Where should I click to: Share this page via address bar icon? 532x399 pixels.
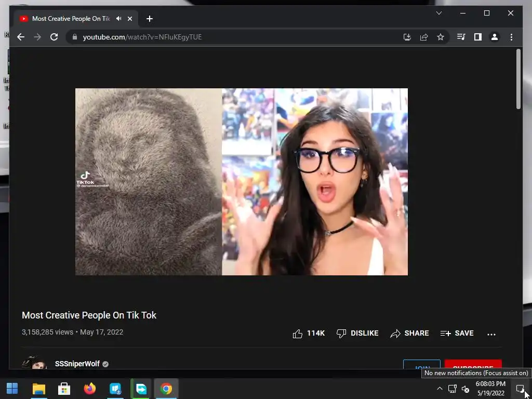click(x=424, y=37)
